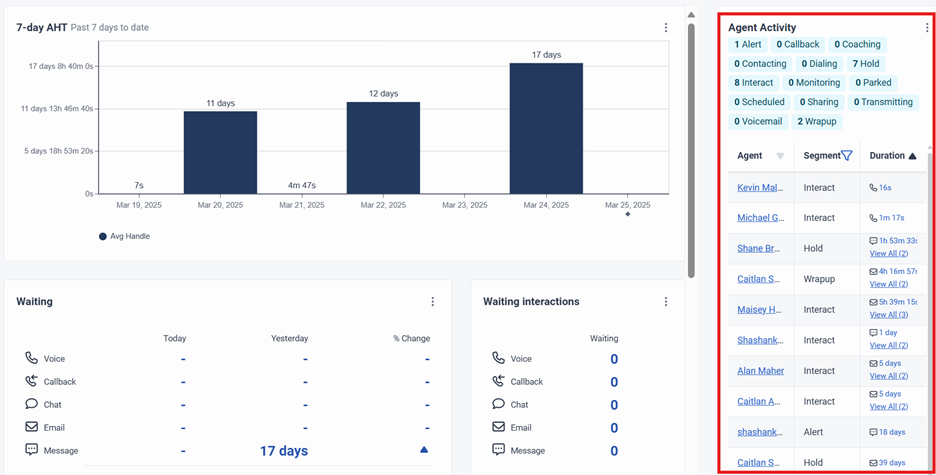Image resolution: width=936 pixels, height=475 pixels.
Task: Open the Waiting widget kebab menu
Action: [433, 302]
